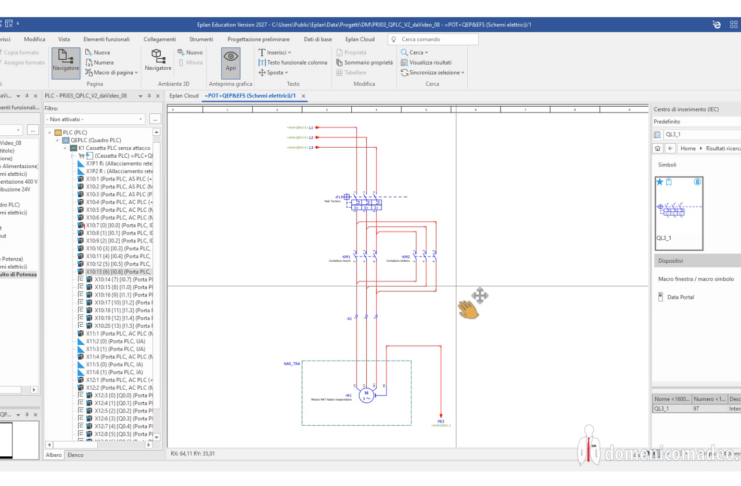The height and width of the screenshot is (486, 741).
Task: Open the Ambiente 3D Navigator
Action: point(158,60)
